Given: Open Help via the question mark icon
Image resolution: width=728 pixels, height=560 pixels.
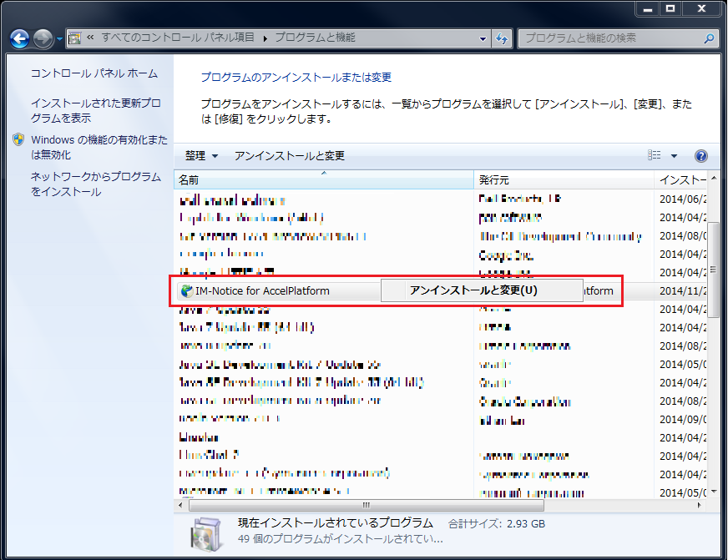Looking at the screenshot, I should pyautogui.click(x=701, y=155).
